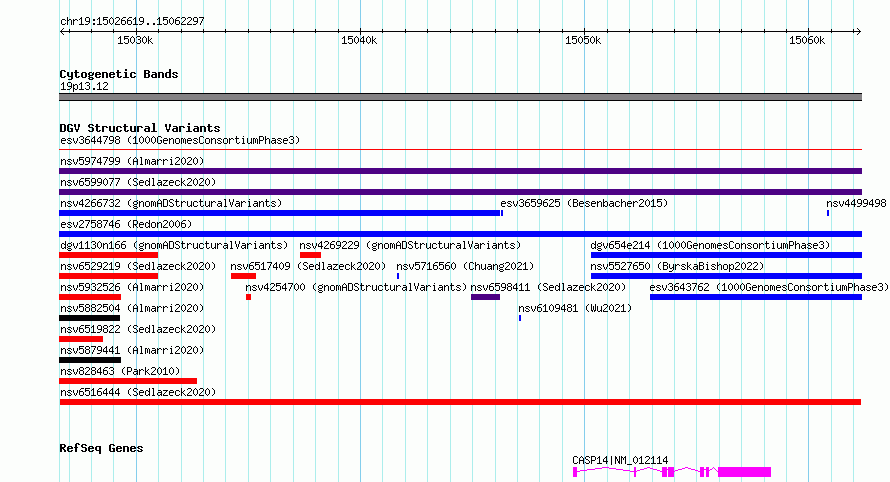Click the nsv4266732 (gnomADStructuralVariants) label
Viewport: 890px width, 482px height.
171,203
